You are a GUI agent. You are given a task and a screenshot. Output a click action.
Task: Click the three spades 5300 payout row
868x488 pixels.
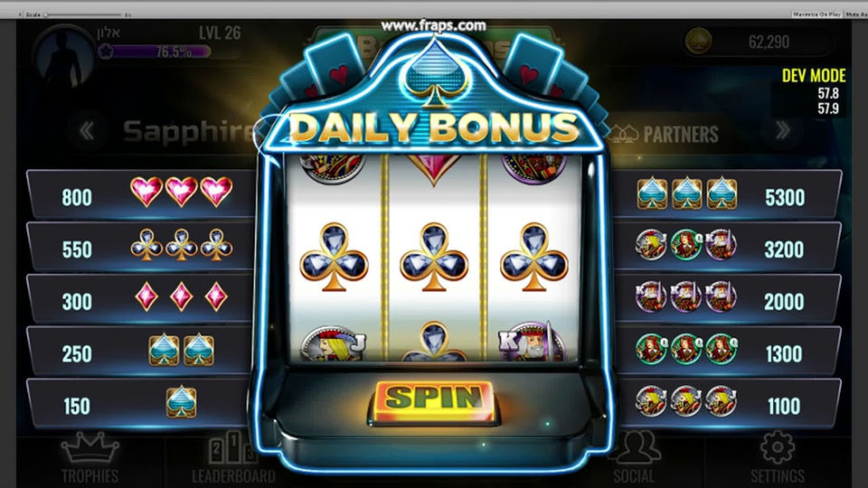click(727, 194)
